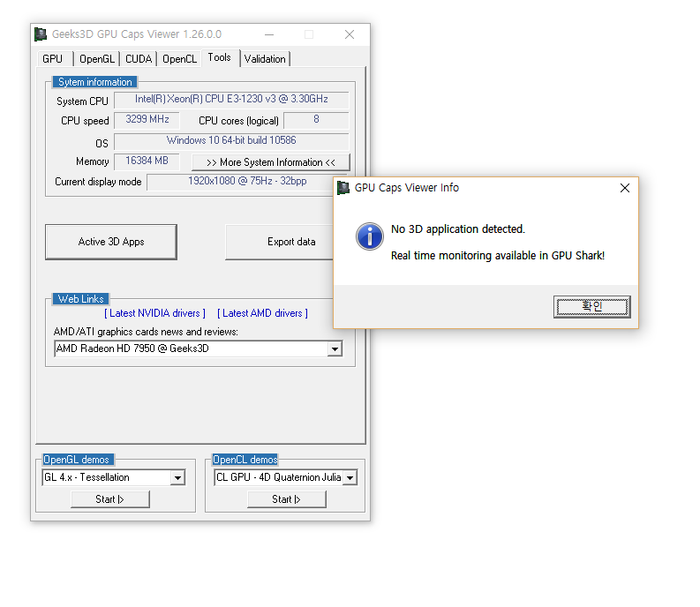Image resolution: width=700 pixels, height=607 pixels.
Task: Minimize the GPU Caps Viewer main window
Action: coord(267,34)
